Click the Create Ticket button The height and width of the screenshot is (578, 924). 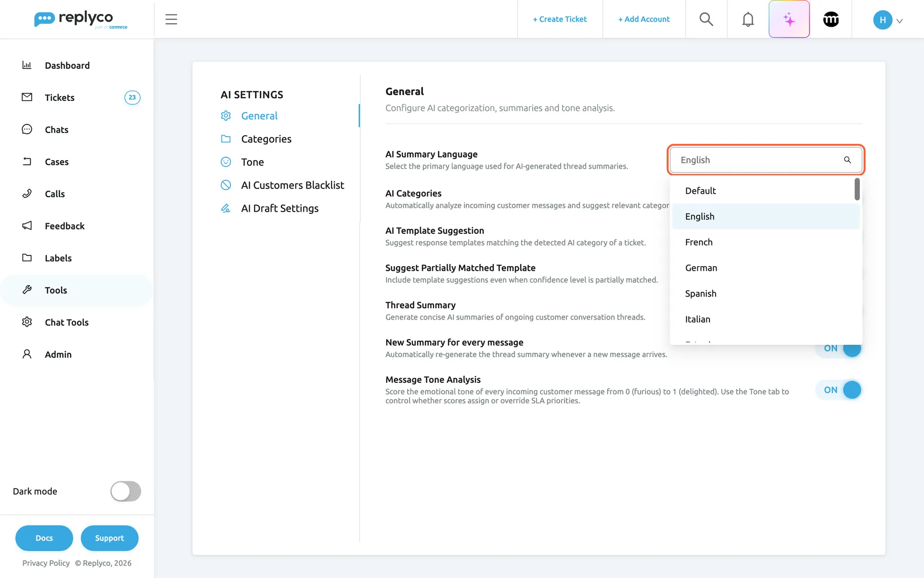point(560,19)
